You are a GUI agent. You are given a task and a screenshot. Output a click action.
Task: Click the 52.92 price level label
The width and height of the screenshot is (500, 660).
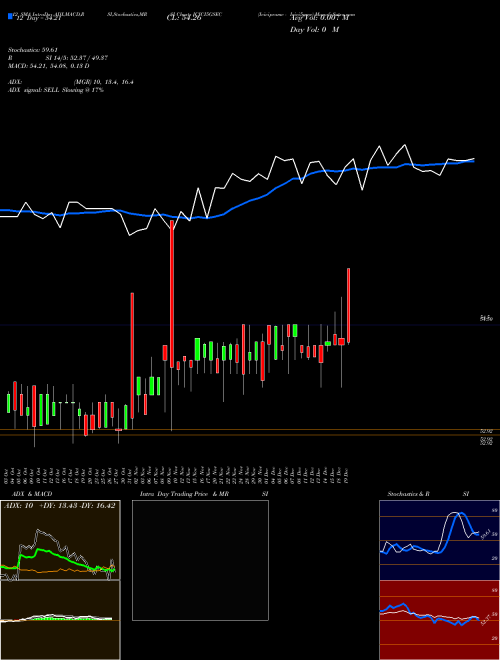point(487,431)
